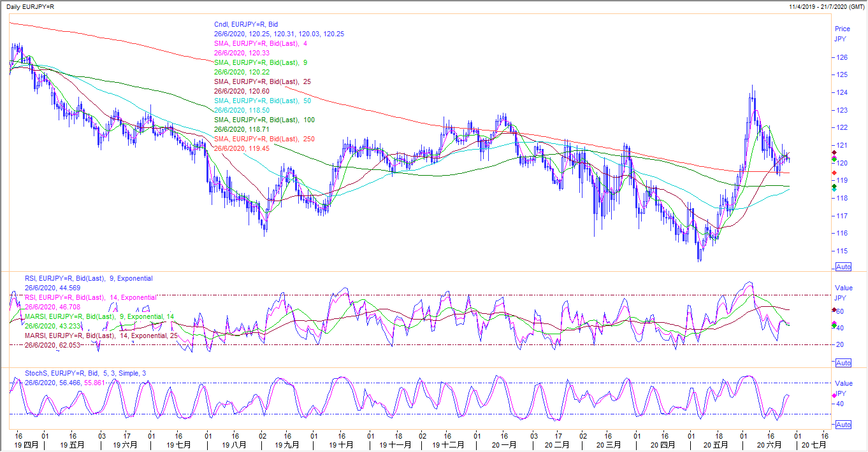The width and height of the screenshot is (868, 452).
Task: Select the SMA 50 legend line
Action: coord(264,101)
